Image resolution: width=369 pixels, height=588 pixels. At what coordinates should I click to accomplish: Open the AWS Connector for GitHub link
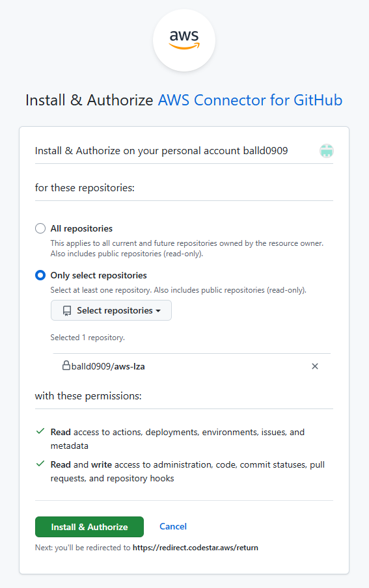(x=250, y=100)
